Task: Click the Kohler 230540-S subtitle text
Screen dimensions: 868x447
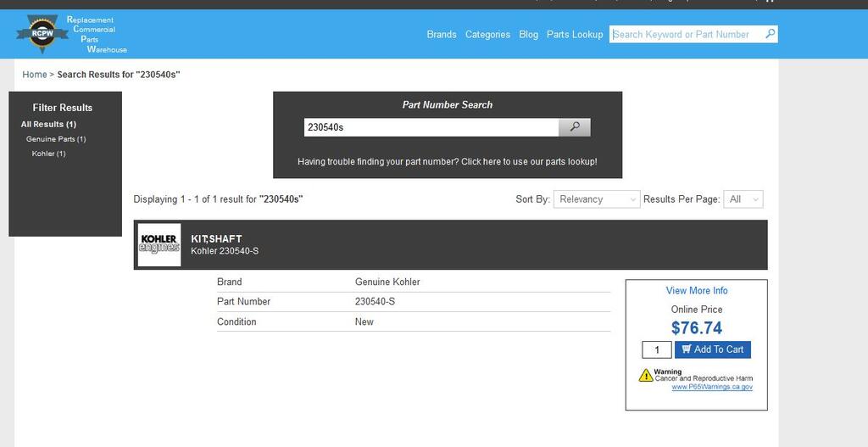Action: (x=225, y=251)
